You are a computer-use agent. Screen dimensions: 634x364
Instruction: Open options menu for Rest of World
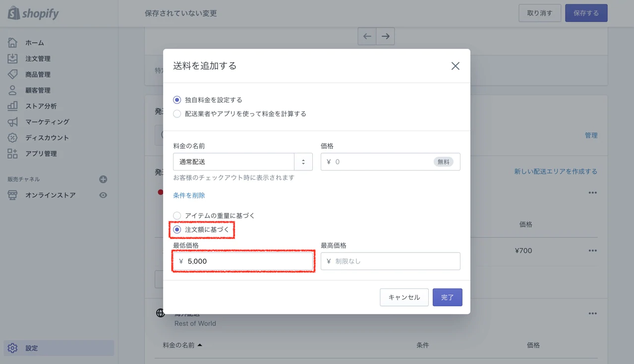click(x=592, y=313)
